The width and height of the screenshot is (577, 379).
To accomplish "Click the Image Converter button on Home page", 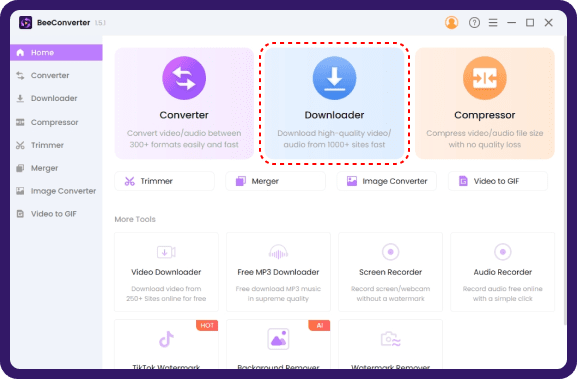I will click(x=386, y=181).
